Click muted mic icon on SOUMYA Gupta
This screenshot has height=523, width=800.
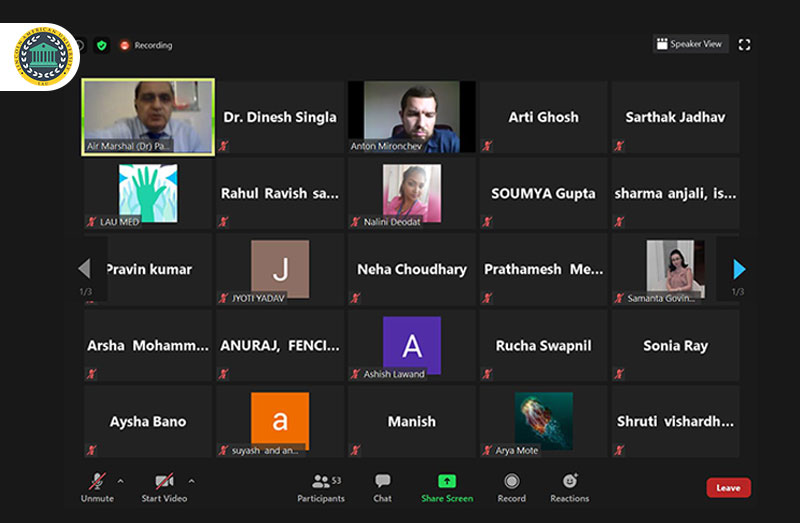click(487, 221)
